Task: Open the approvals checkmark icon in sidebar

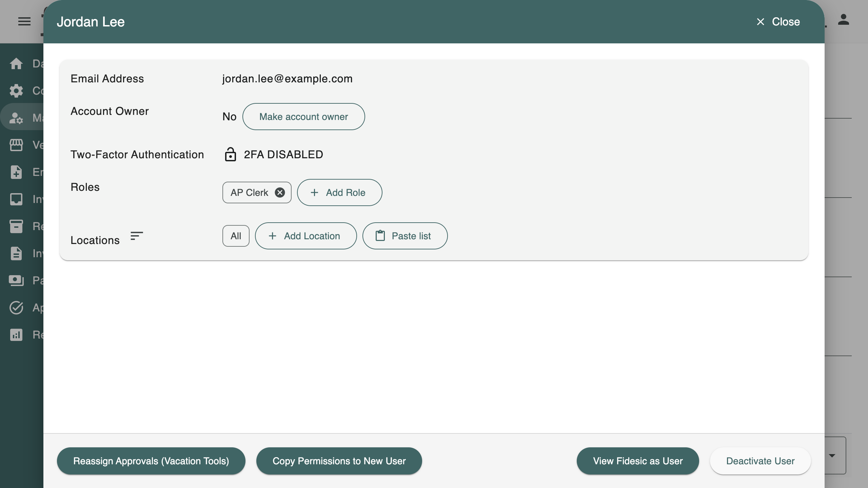Action: 16,308
